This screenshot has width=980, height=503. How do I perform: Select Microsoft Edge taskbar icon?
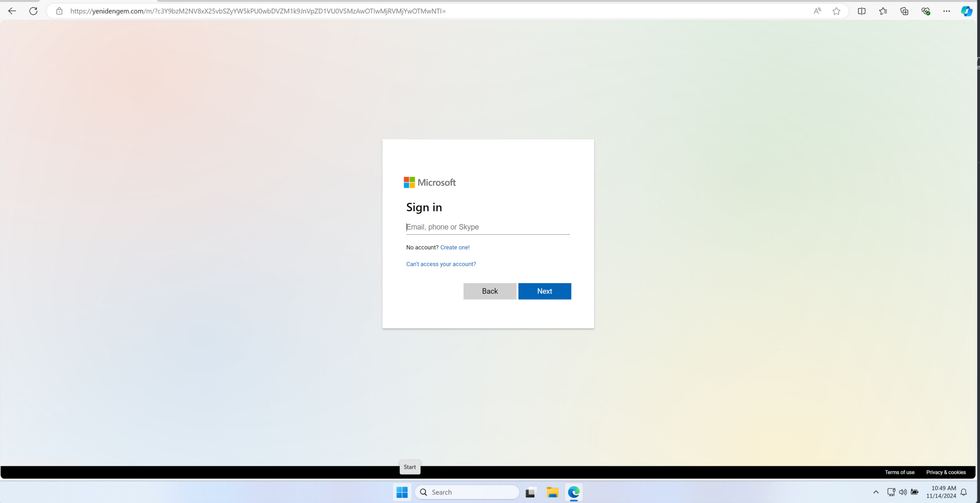tap(573, 492)
